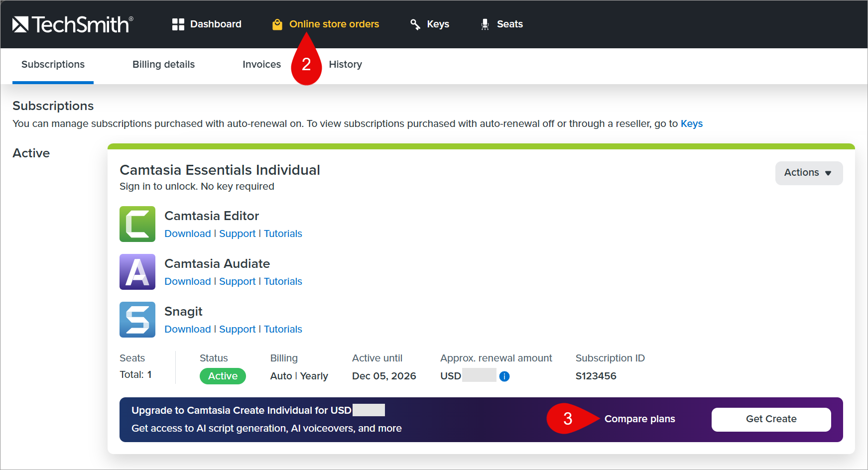Expand the Actions dropdown
The height and width of the screenshot is (470, 868).
[x=809, y=173]
